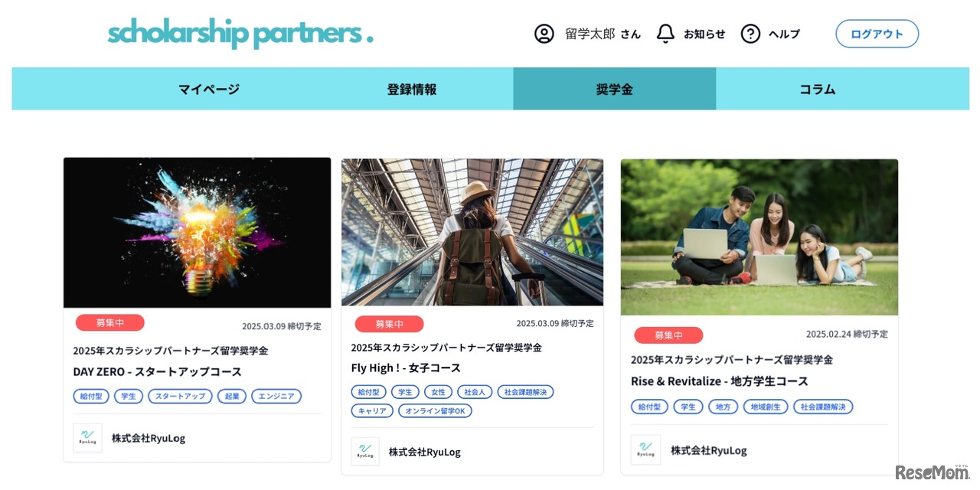Open Rise & Revitalize 地方学生コース title

click(x=720, y=381)
